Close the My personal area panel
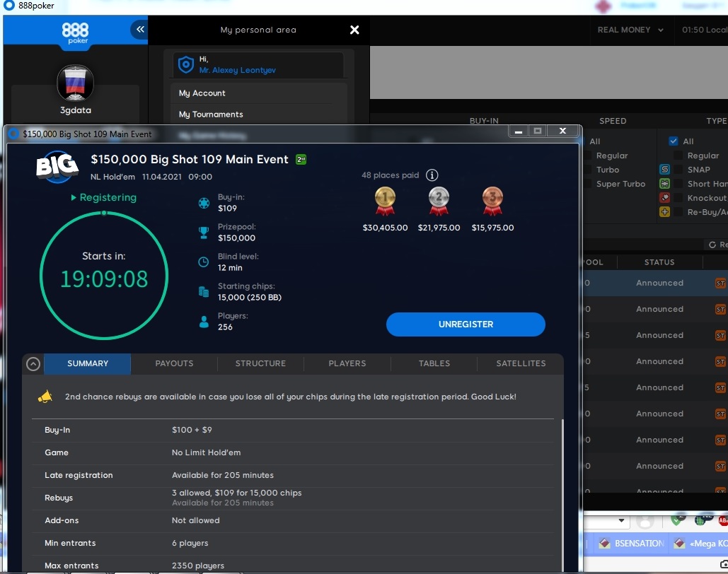 (x=354, y=30)
